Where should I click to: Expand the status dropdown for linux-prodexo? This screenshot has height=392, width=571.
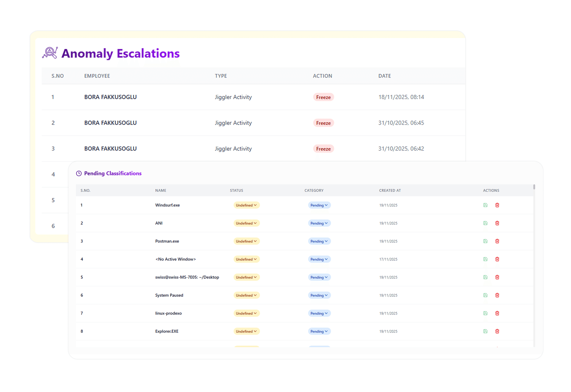pyautogui.click(x=246, y=313)
